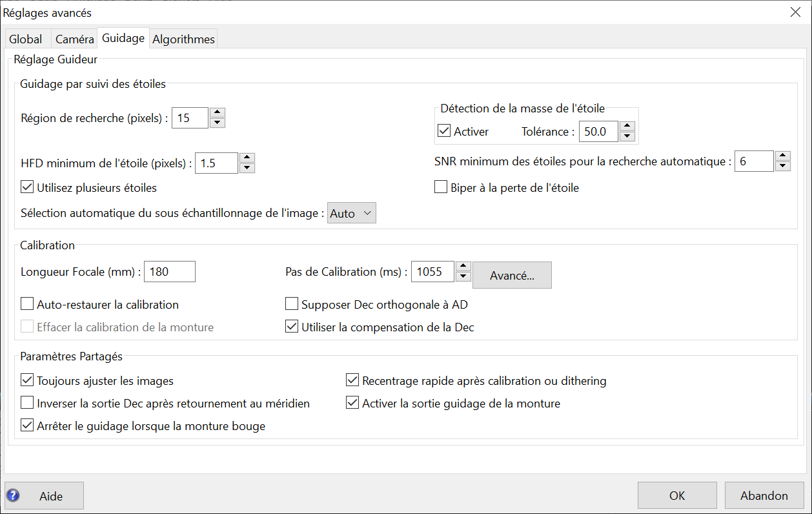
Task: Switch to the Caméra tab
Action: (x=74, y=39)
